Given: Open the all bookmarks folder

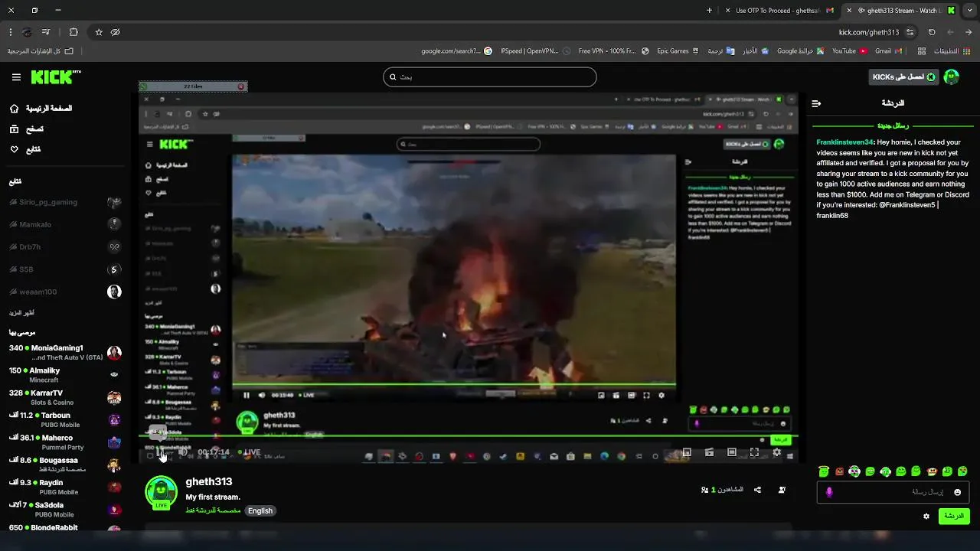Looking at the screenshot, I should [41, 51].
